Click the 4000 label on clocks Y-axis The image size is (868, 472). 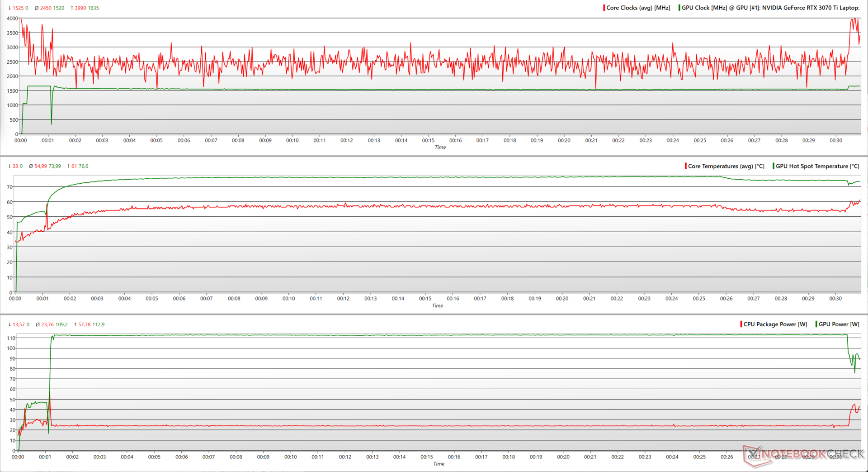coord(12,19)
